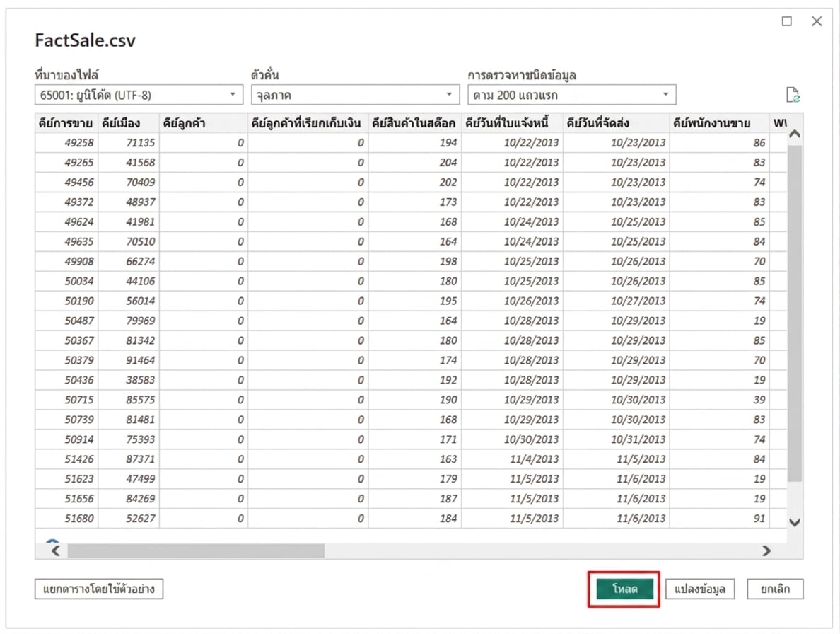
Task: Open the ตัวคั่น delimiter dropdown
Action: [x=355, y=95]
